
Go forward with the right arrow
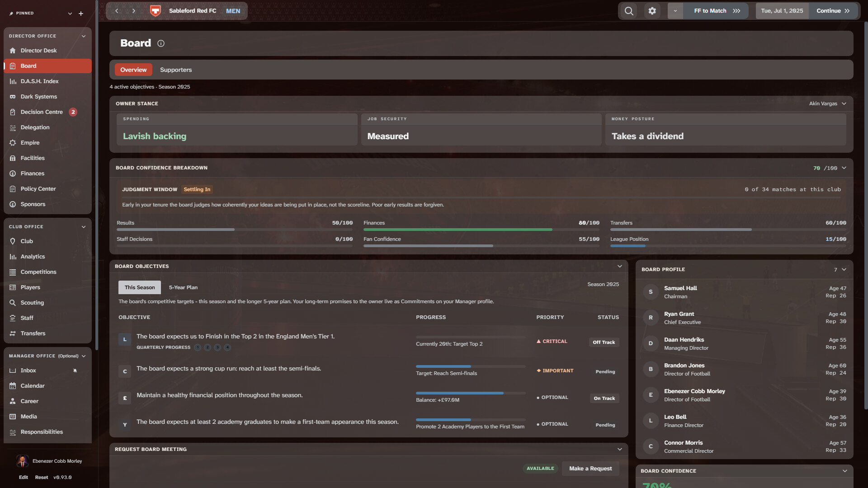tap(133, 11)
